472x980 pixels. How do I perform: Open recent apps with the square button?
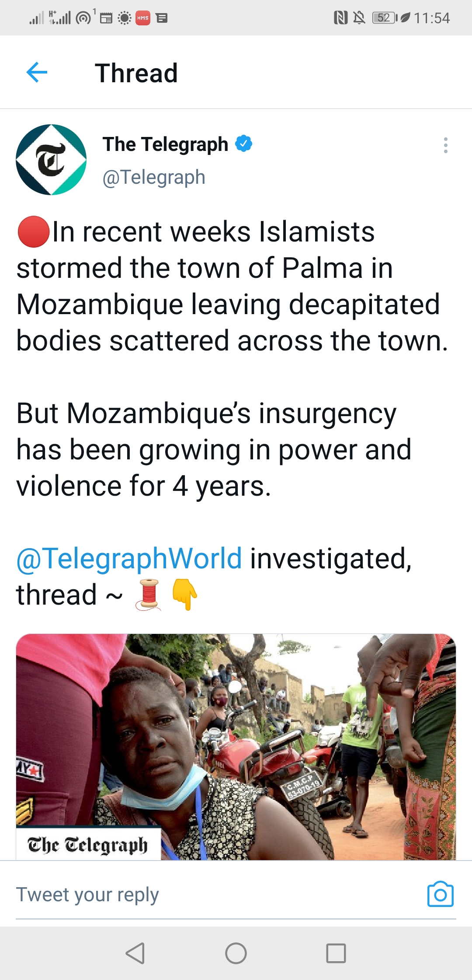[x=336, y=953]
